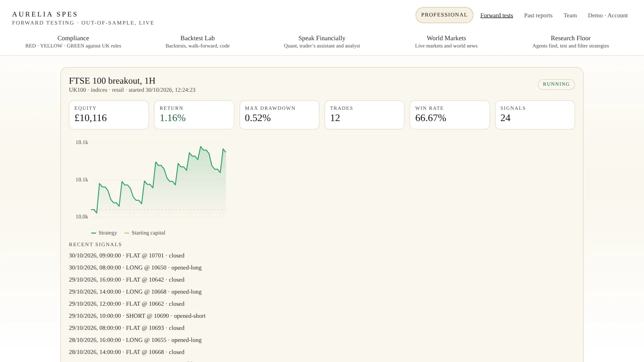
Task: Select the FTSE 100 breakout, 1H title
Action: point(112,80)
